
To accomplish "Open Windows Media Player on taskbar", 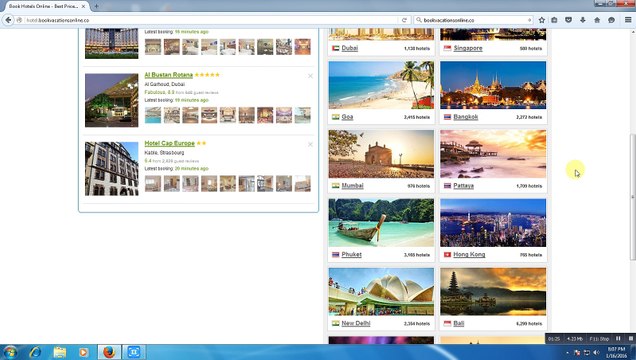I will [x=84, y=352].
